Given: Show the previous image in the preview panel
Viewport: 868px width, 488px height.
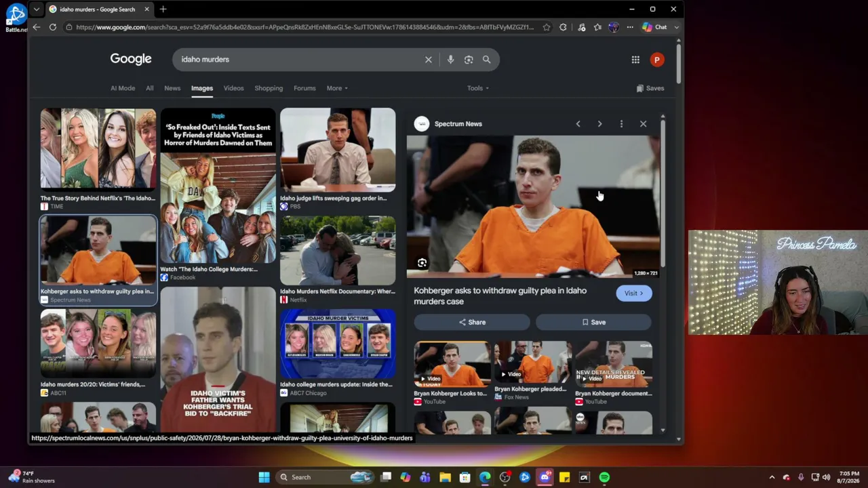Looking at the screenshot, I should coord(578,124).
